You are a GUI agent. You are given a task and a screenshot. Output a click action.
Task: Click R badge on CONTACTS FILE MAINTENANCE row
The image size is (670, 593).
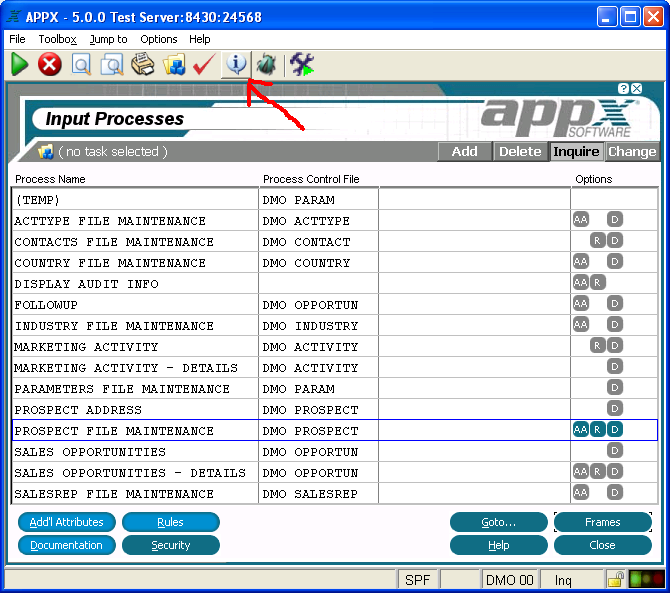(x=597, y=241)
